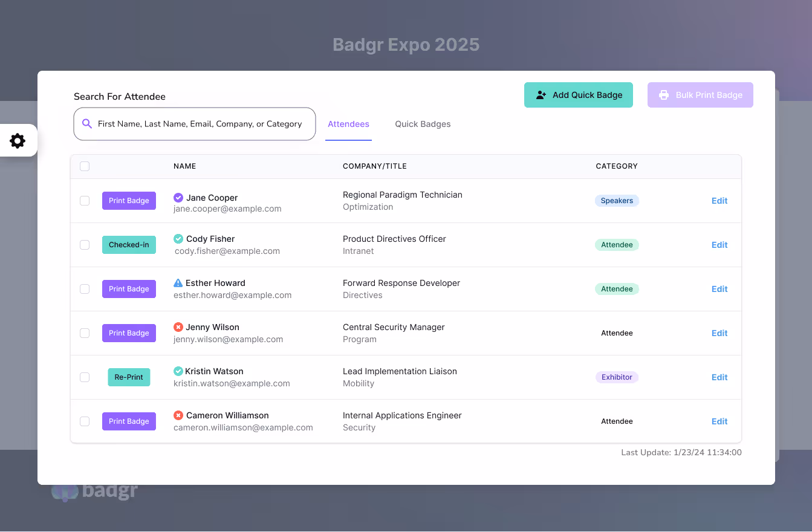The height and width of the screenshot is (532, 812).
Task: Edit Cody Fisher's record
Action: [719, 245]
